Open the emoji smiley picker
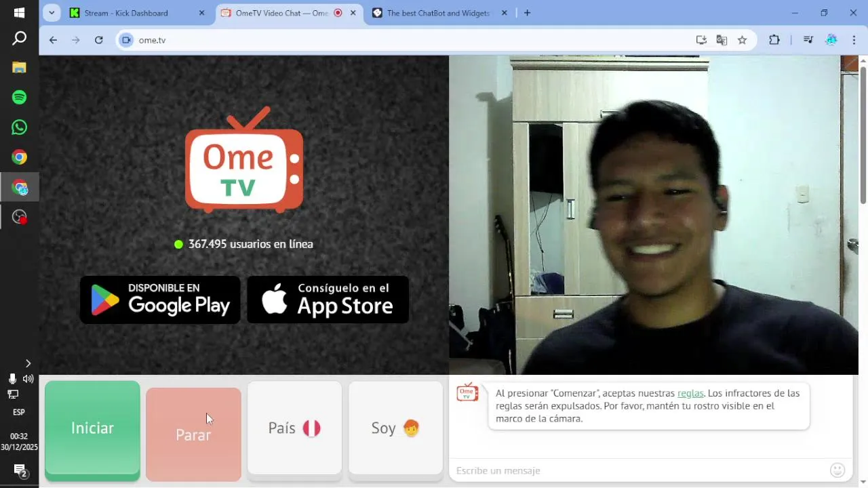 [x=837, y=470]
